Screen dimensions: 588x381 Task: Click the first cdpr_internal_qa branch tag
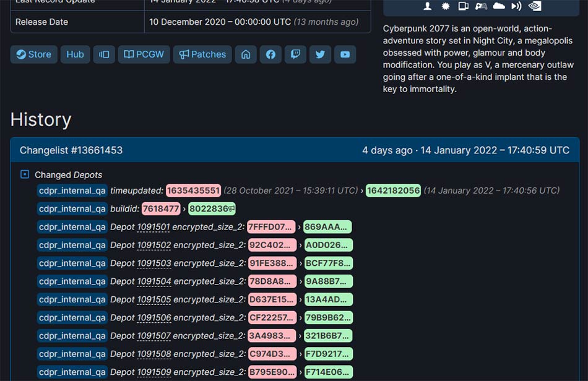pos(72,191)
